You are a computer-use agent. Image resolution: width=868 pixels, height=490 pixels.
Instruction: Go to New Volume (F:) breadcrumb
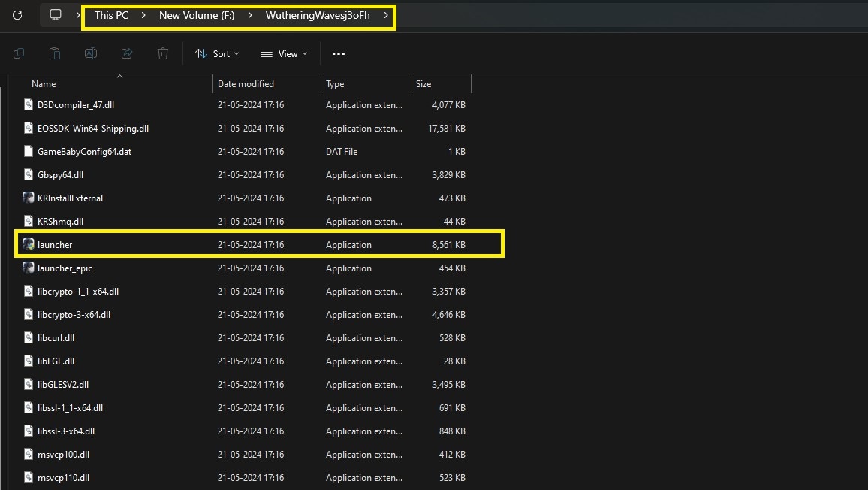pos(197,15)
